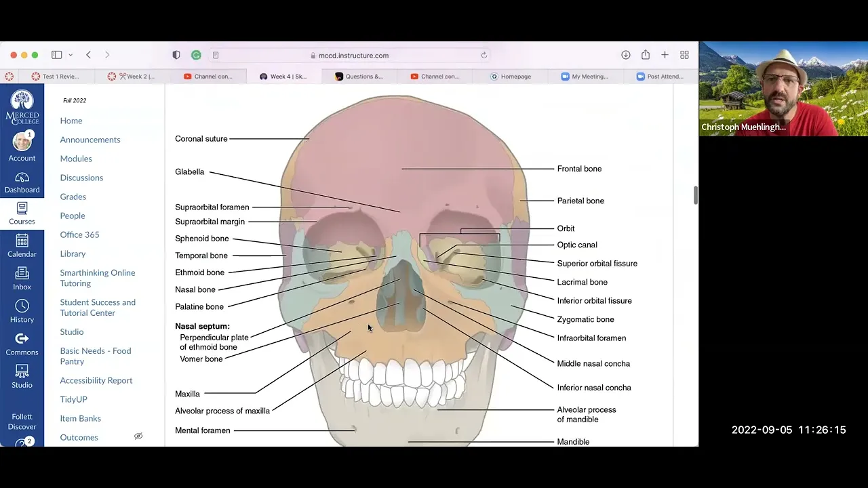Image resolution: width=868 pixels, height=488 pixels.
Task: Open TidyUP
Action: pyautogui.click(x=73, y=399)
